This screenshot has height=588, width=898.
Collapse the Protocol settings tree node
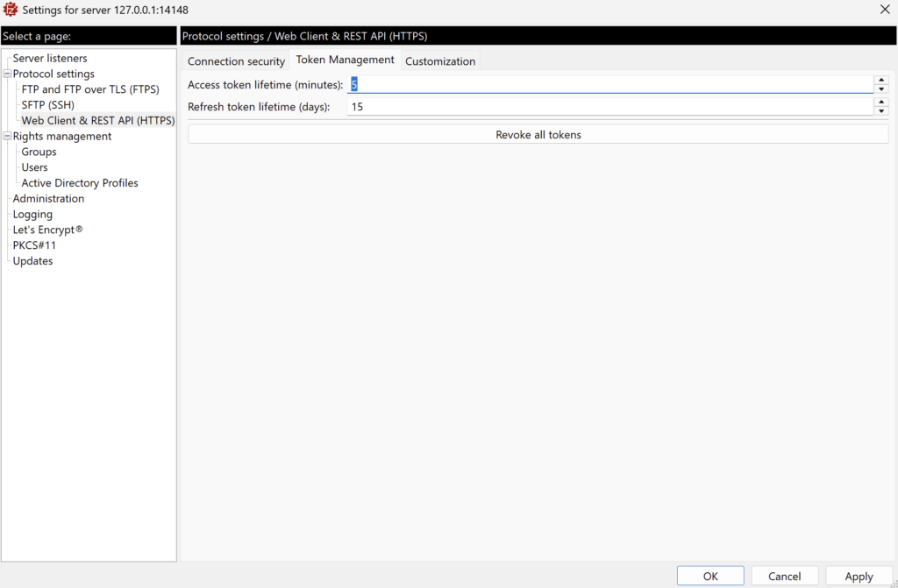[x=7, y=74]
